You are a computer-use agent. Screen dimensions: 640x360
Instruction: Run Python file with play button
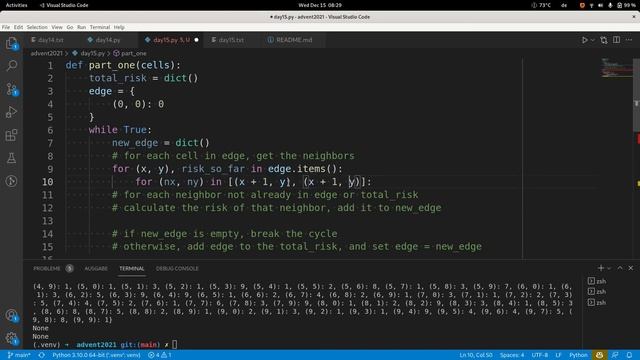click(x=584, y=40)
